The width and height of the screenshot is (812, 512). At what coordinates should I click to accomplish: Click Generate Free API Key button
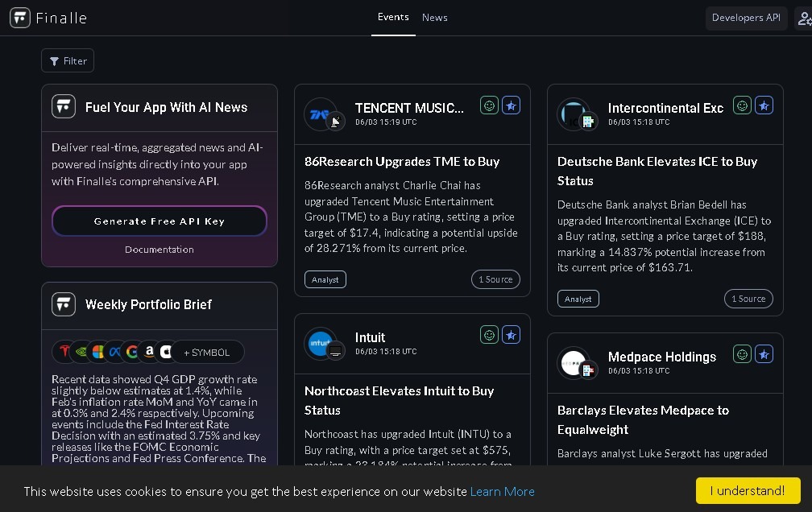159,221
